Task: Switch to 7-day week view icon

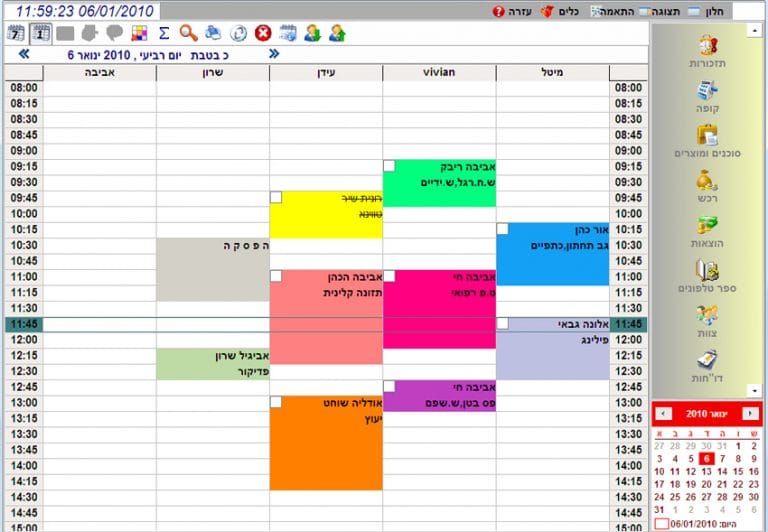Action: click(16, 33)
